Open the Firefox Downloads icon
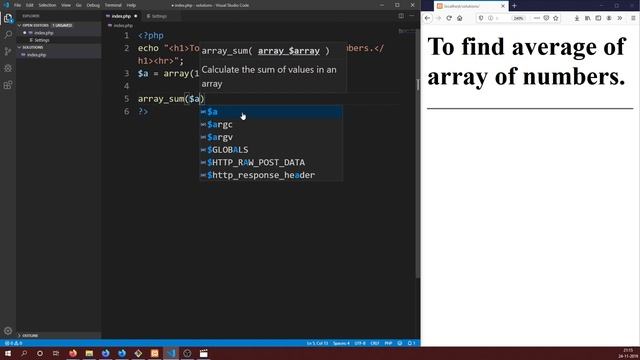This screenshot has height=360, width=640. (x=577, y=18)
